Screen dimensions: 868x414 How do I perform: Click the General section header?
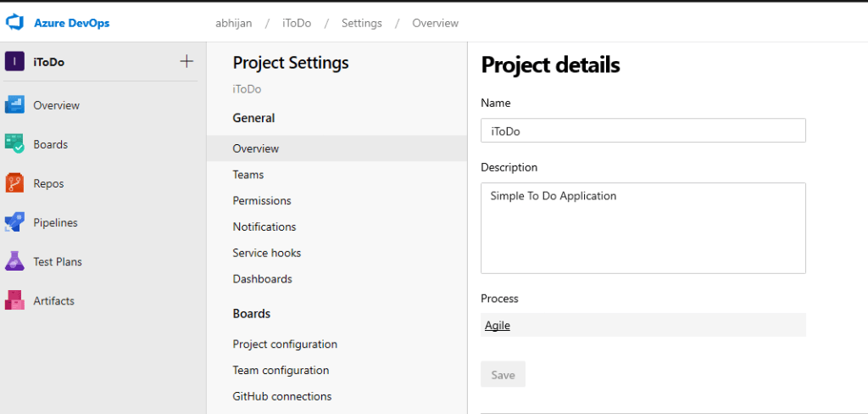[253, 118]
